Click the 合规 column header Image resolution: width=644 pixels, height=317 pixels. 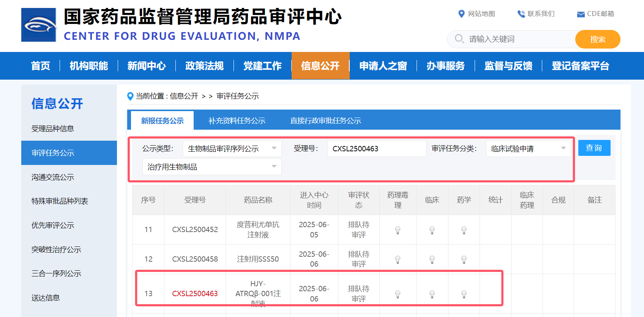click(x=558, y=200)
